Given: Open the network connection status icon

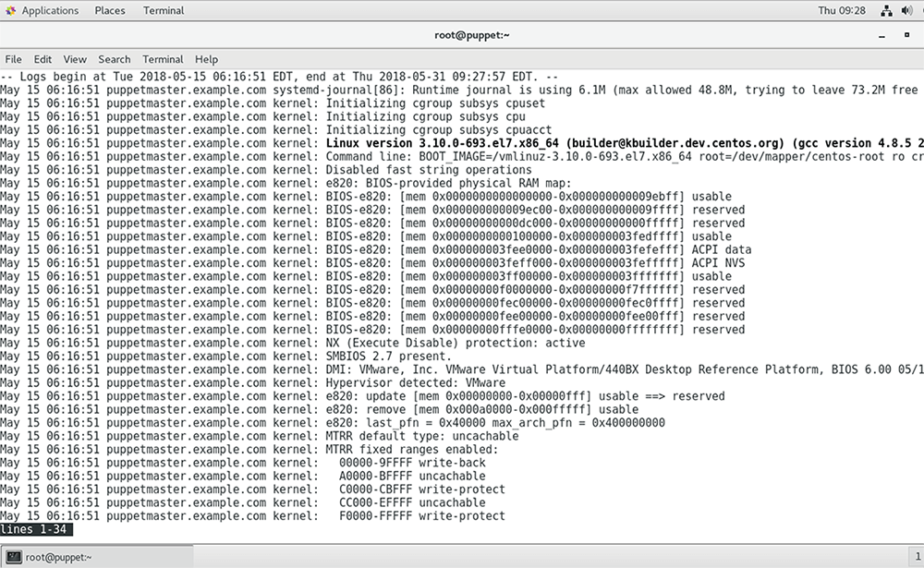Looking at the screenshot, I should tap(886, 11).
